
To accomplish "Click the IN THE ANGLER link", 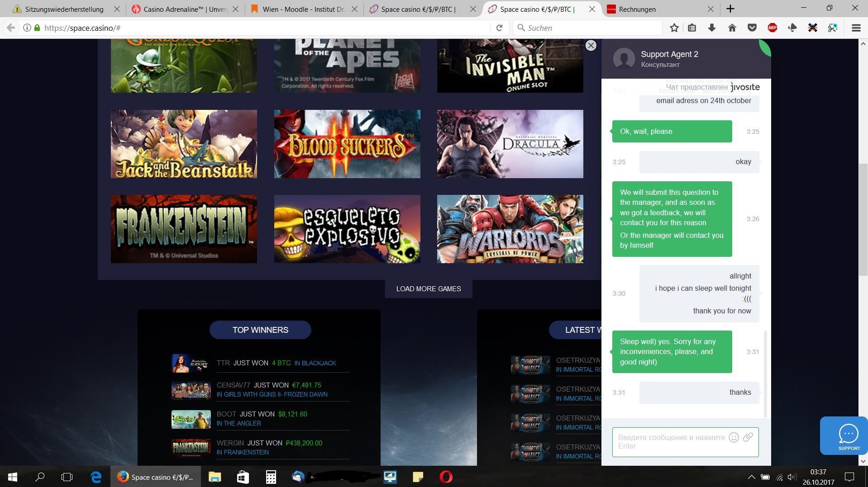I will tap(238, 423).
